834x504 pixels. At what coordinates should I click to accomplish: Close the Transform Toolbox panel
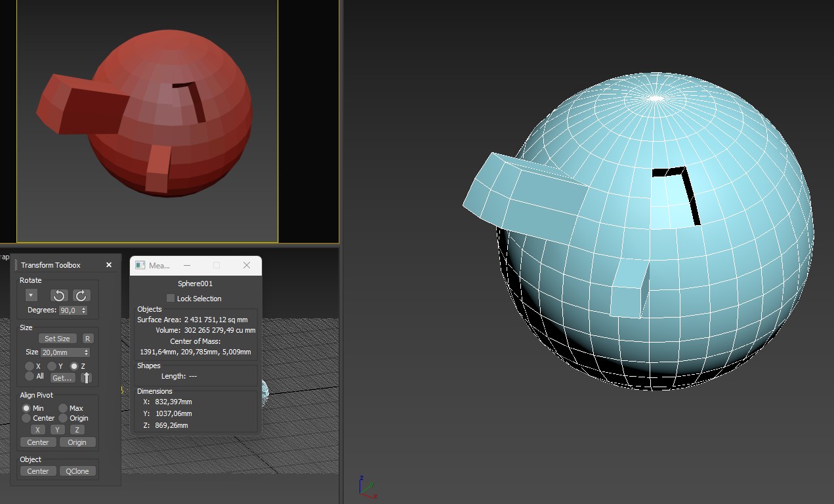[109, 265]
